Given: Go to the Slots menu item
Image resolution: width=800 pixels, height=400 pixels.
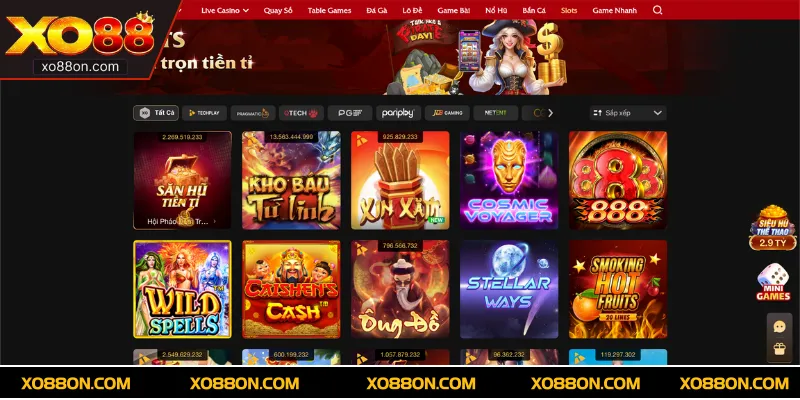Looking at the screenshot, I should coord(569,10).
